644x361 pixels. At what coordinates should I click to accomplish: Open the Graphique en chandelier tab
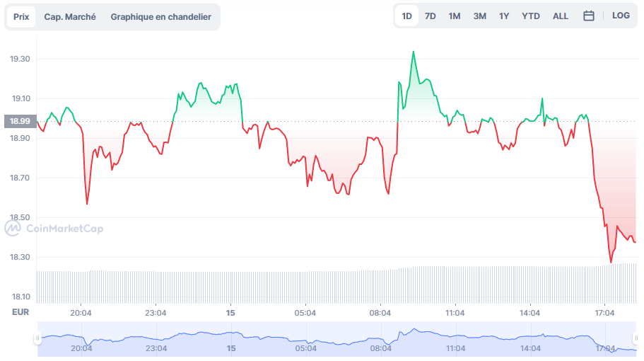[161, 17]
